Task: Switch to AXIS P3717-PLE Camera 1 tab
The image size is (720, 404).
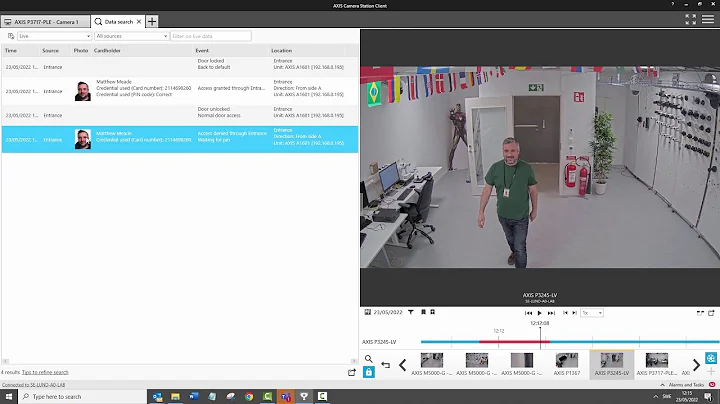Action: pyautogui.click(x=45, y=22)
